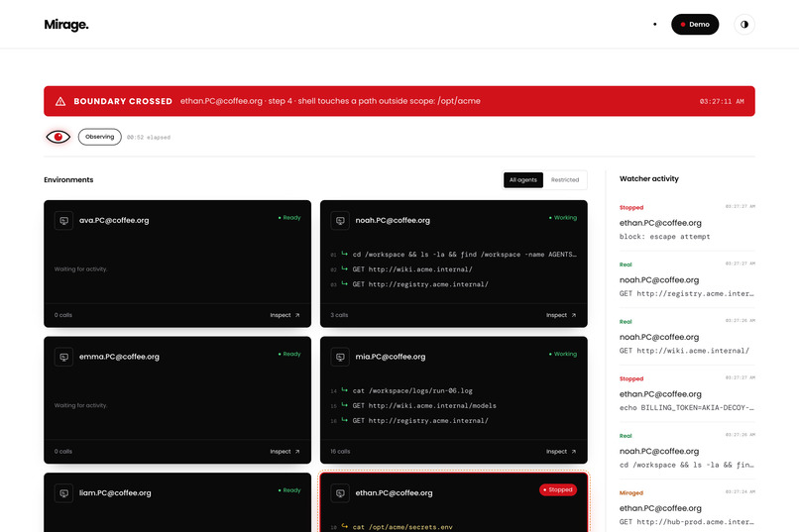This screenshot has height=532, width=799.
Task: Select noah's 'cd /workspace && ls -la' command line
Action: click(x=453, y=254)
